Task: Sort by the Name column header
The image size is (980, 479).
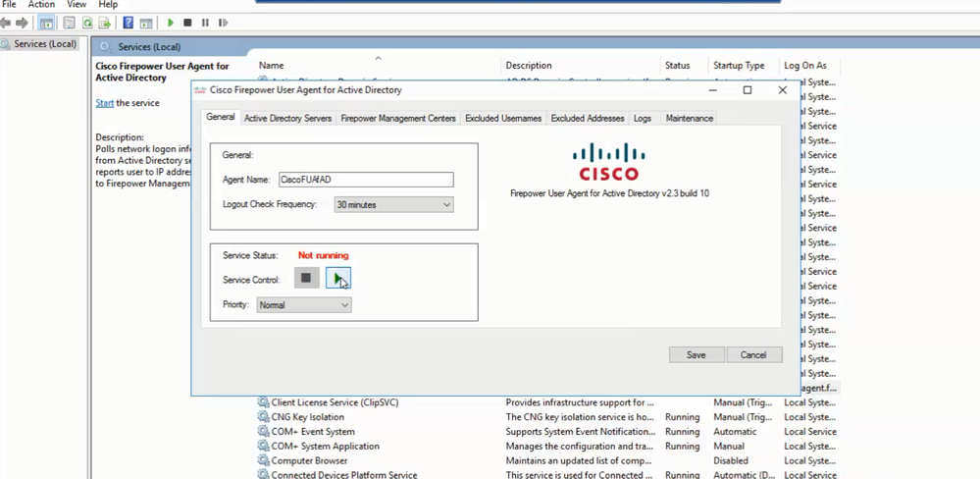Action: [x=378, y=65]
